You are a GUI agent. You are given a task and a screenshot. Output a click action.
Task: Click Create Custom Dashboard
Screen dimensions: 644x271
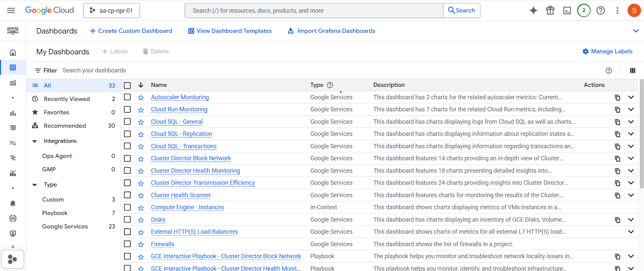[131, 31]
